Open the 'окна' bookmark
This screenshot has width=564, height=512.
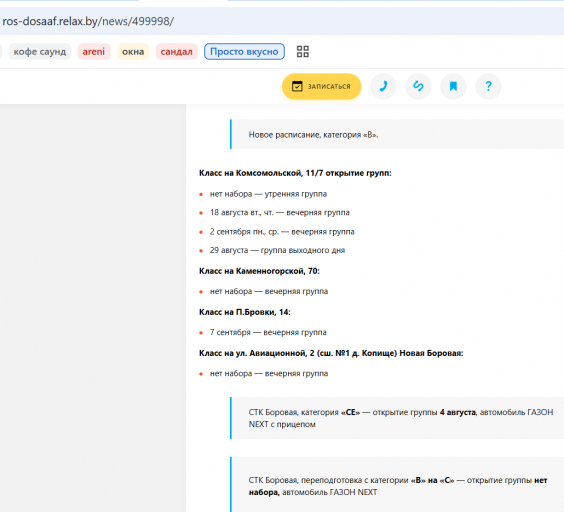(133, 51)
